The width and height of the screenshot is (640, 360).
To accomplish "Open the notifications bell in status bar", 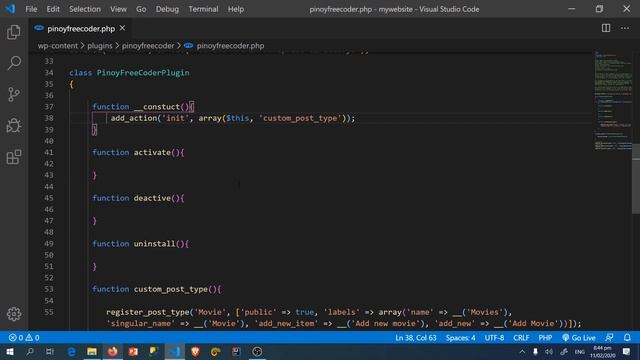I will [x=627, y=338].
